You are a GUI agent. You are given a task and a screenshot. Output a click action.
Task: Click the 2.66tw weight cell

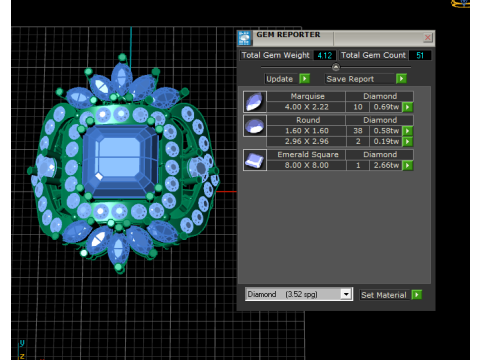tap(386, 165)
